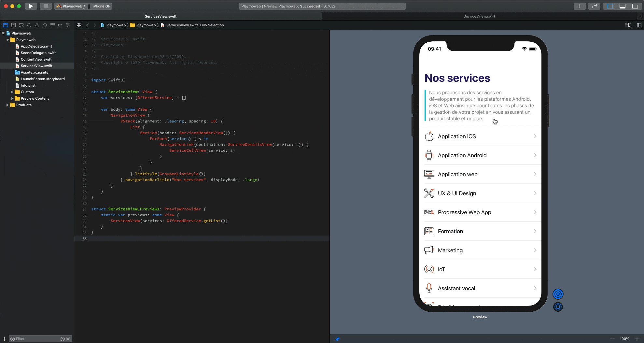644x343 pixels.
Task: Add an editor on the right
Action: 639,25
